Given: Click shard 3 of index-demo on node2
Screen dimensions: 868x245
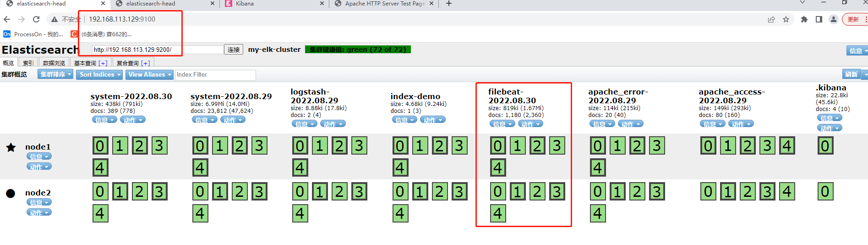Looking at the screenshot, I should pyautogui.click(x=459, y=192).
